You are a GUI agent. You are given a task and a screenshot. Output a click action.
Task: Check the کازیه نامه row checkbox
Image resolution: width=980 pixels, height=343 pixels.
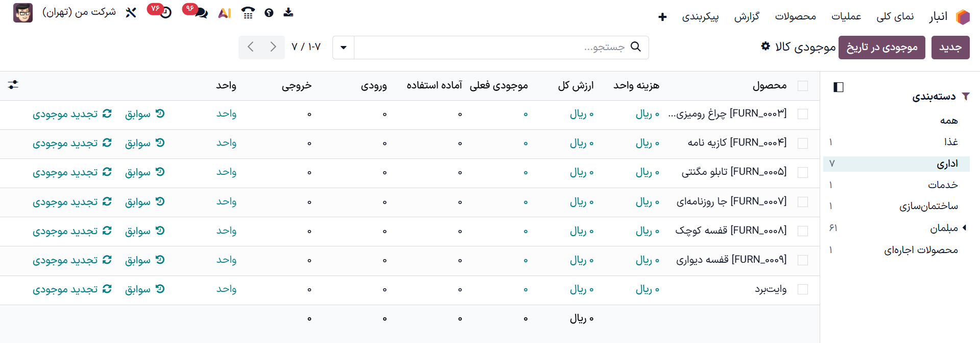click(x=803, y=143)
